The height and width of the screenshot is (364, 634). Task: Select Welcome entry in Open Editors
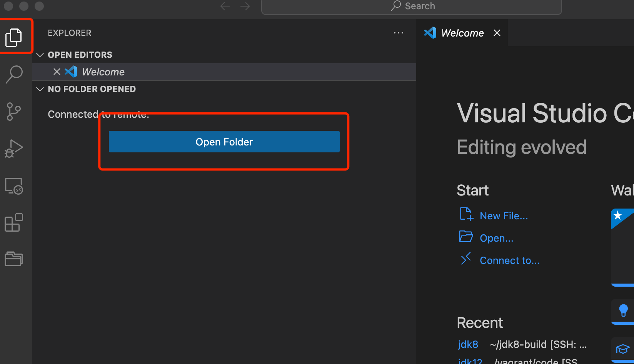point(103,72)
